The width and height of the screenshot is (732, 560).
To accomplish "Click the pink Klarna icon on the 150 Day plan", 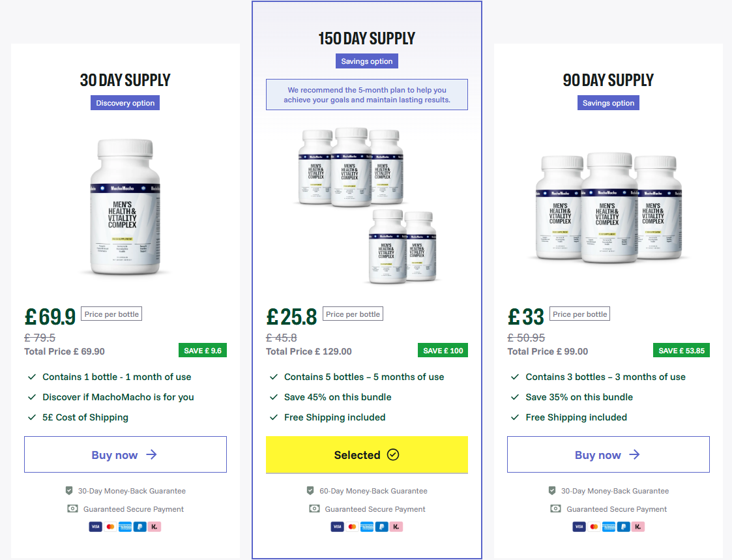I will pyautogui.click(x=396, y=526).
